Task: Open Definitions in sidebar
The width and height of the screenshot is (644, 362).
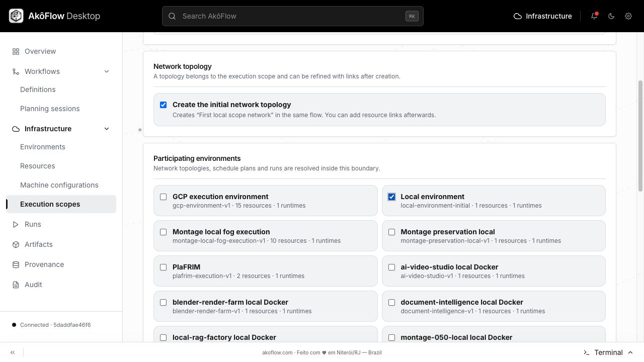Action: pos(38,89)
